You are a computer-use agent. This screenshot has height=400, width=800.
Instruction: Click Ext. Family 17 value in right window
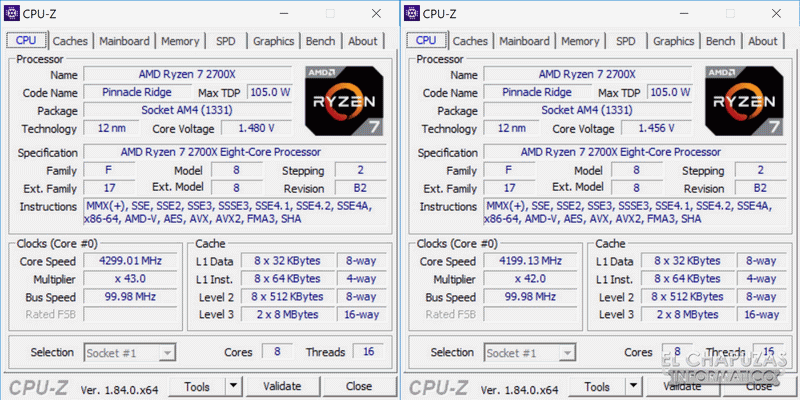click(509, 188)
